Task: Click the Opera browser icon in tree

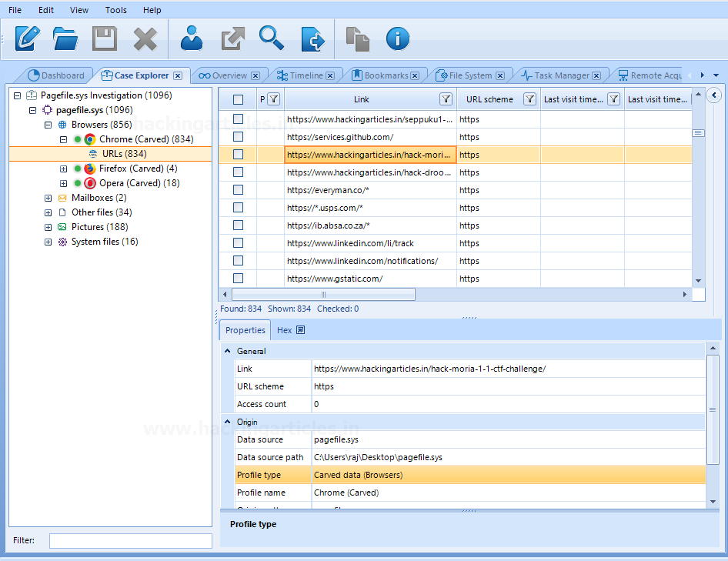Action: (x=90, y=183)
